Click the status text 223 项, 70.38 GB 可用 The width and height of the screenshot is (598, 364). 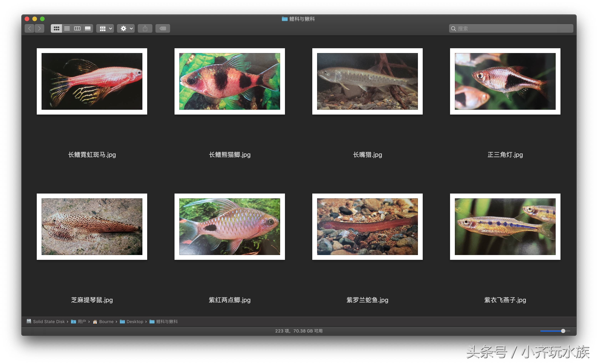point(299,331)
